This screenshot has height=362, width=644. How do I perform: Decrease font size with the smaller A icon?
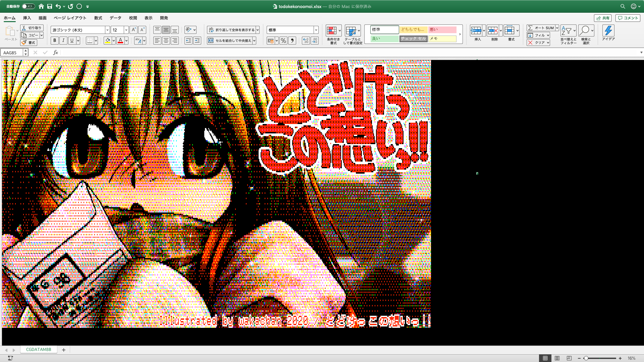(142, 30)
